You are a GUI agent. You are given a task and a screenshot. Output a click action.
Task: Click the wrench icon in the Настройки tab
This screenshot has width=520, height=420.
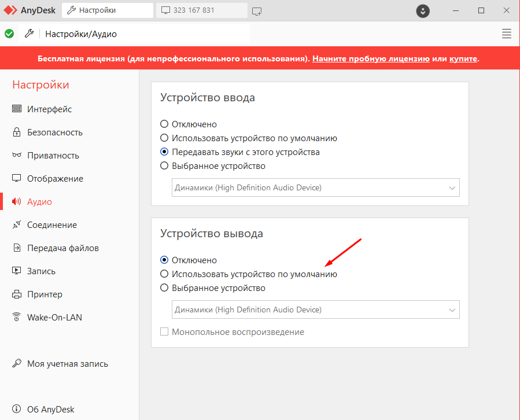click(x=71, y=10)
